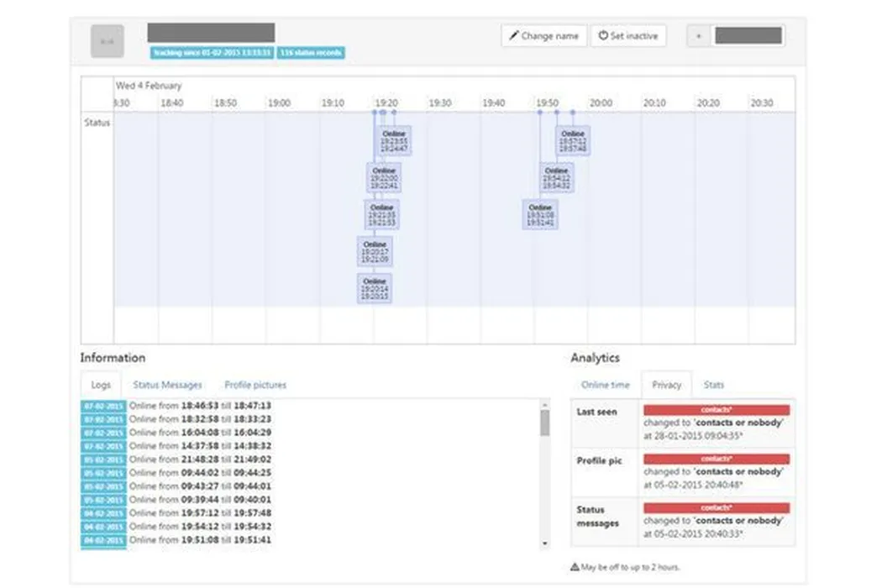
Task: Select the Online 19:23:55 timeline entry
Action: click(394, 141)
